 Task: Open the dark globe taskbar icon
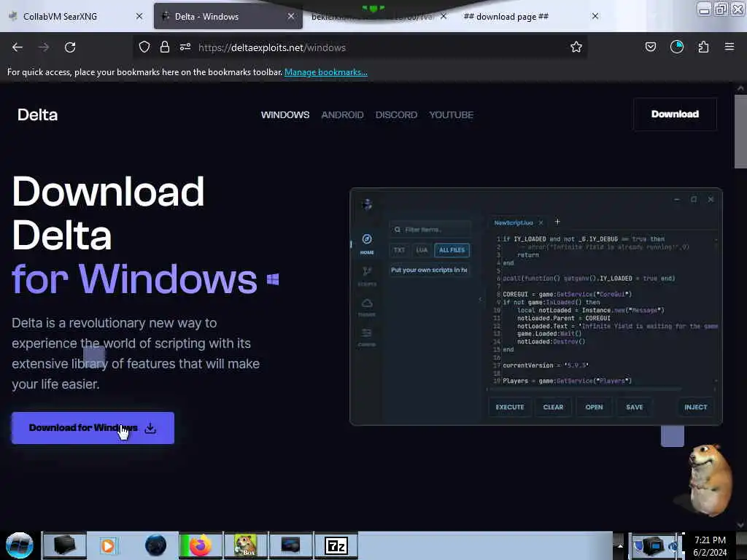pyautogui.click(x=155, y=545)
